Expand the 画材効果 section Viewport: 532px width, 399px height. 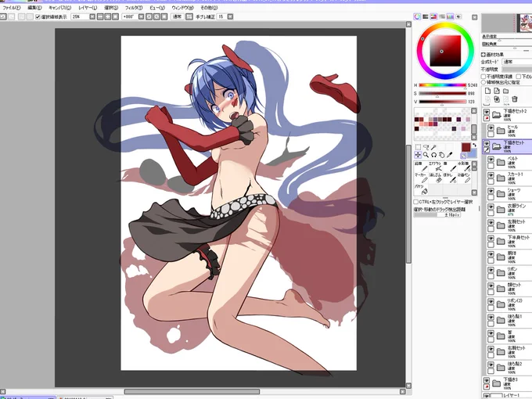point(483,54)
